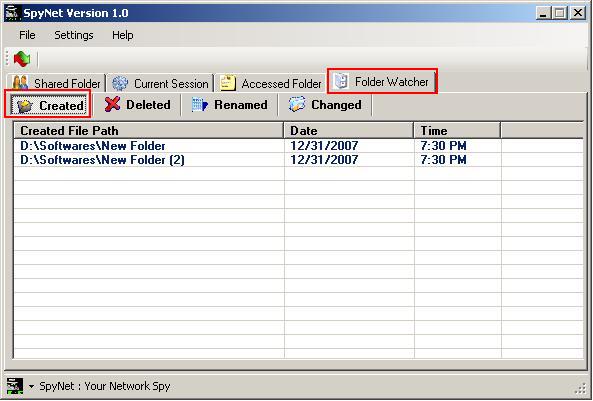593x401 pixels.
Task: Click time 7:30 PM in first row
Action: (x=443, y=146)
